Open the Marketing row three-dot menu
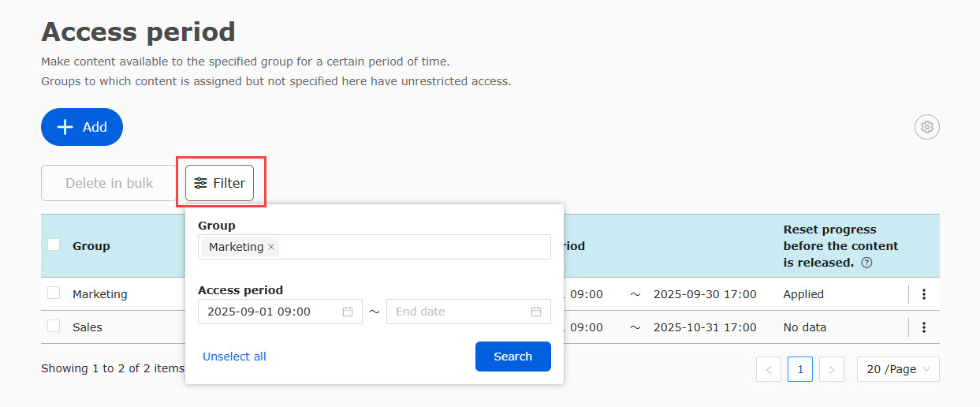 pos(924,294)
